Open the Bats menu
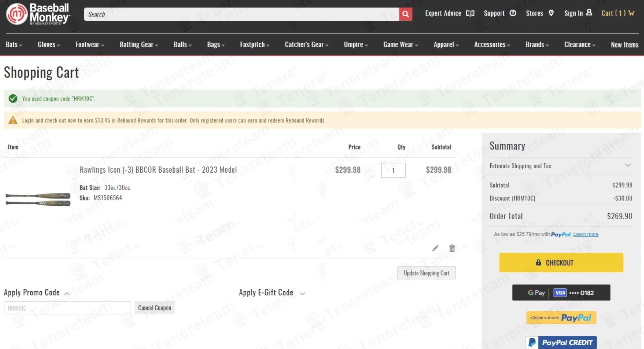This screenshot has width=644, height=349. [14, 45]
